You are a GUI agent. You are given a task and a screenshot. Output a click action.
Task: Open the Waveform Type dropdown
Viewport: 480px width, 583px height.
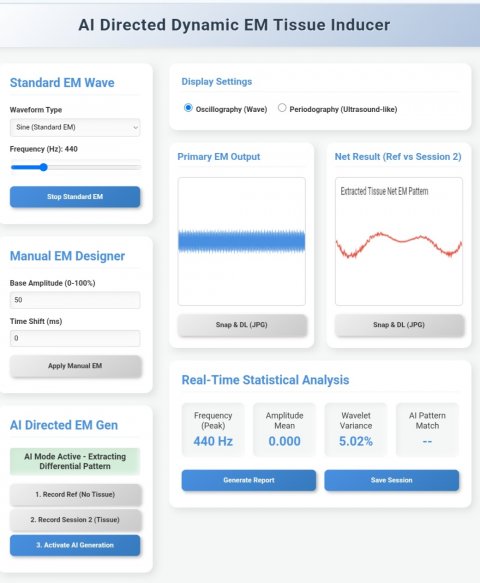coord(75,128)
